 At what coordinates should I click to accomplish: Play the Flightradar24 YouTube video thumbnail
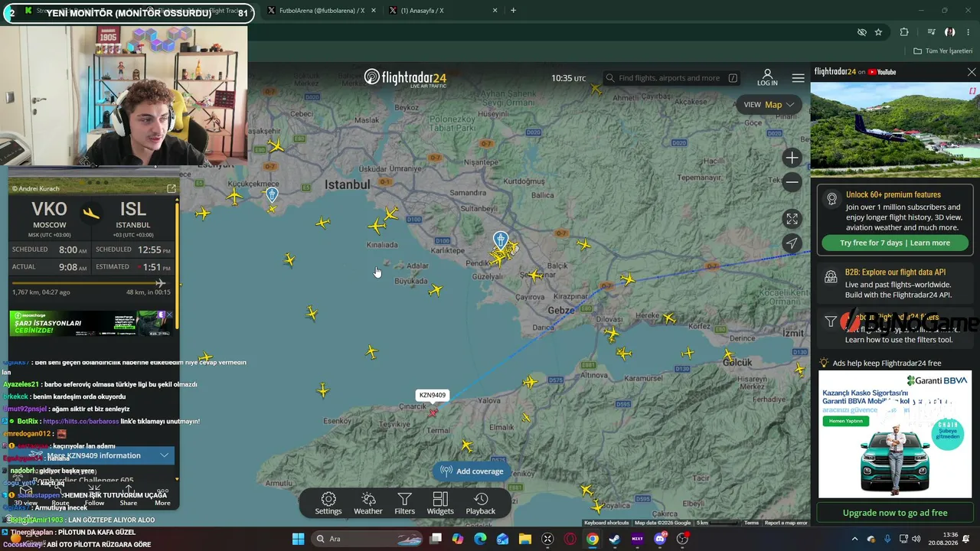[894, 129]
